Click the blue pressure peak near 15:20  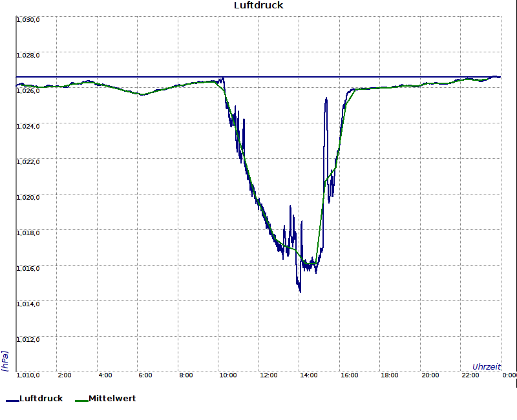[326, 99]
